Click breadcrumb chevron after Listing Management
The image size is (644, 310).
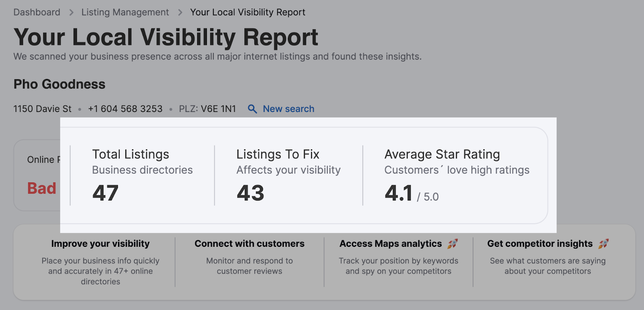180,12
